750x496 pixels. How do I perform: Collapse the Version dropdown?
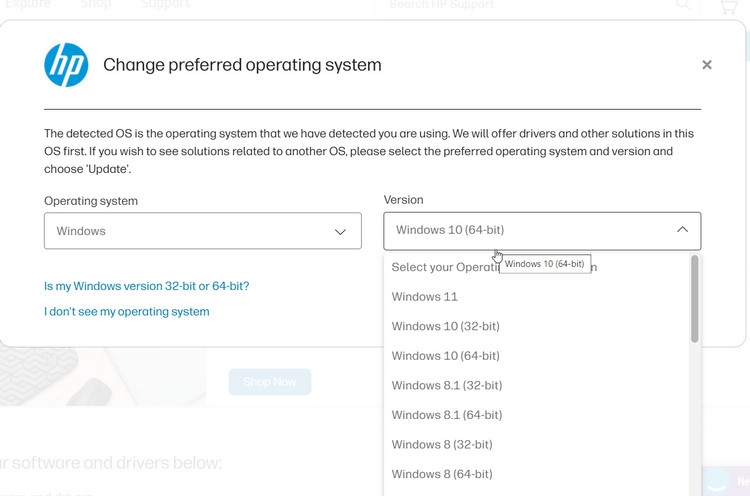coord(541,230)
